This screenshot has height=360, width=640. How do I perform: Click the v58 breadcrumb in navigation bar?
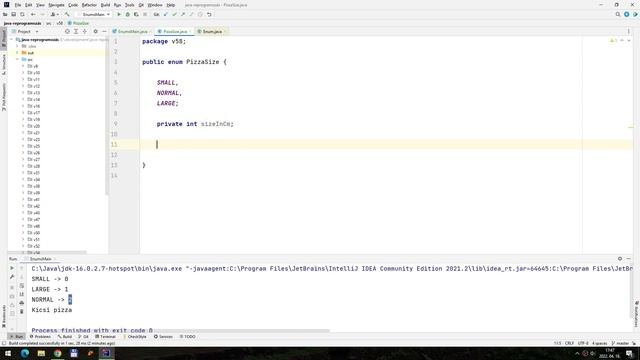pyautogui.click(x=60, y=23)
